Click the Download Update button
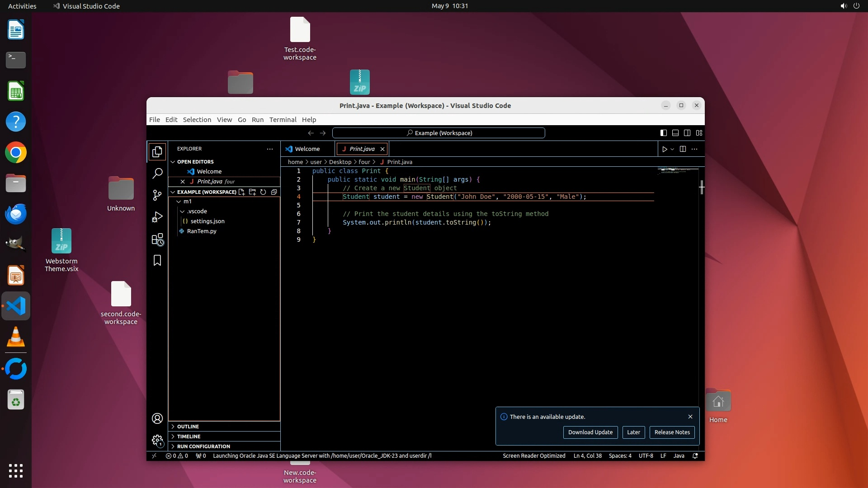Viewport: 868px width, 488px height. [590, 432]
